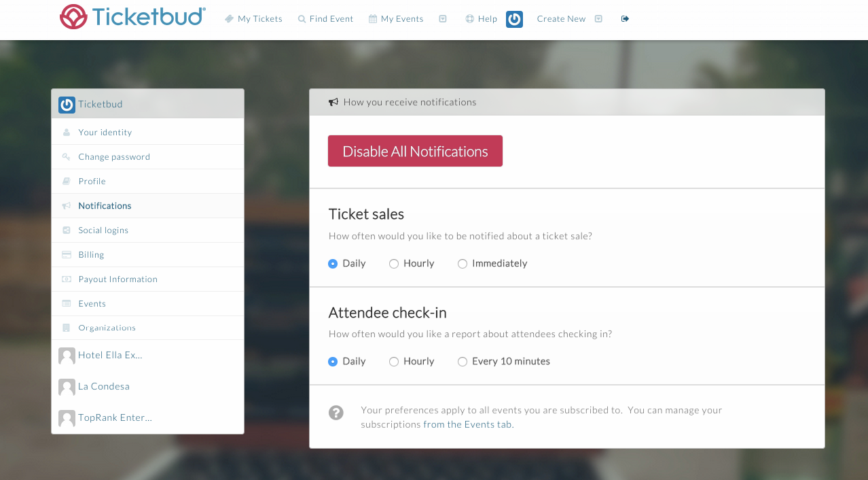Click the Hotel Ella avatar thumbnail
This screenshot has height=480, width=868.
click(67, 356)
